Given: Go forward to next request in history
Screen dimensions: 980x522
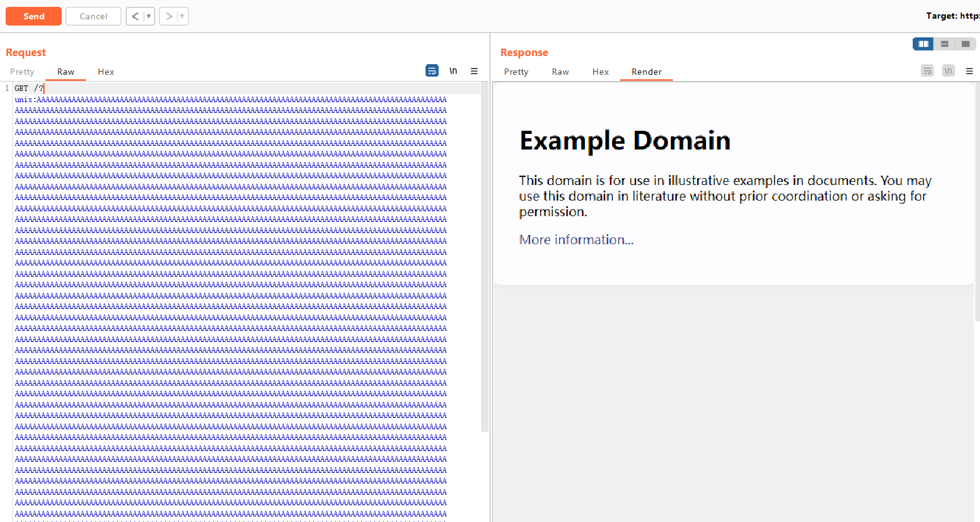Looking at the screenshot, I should pos(169,16).
